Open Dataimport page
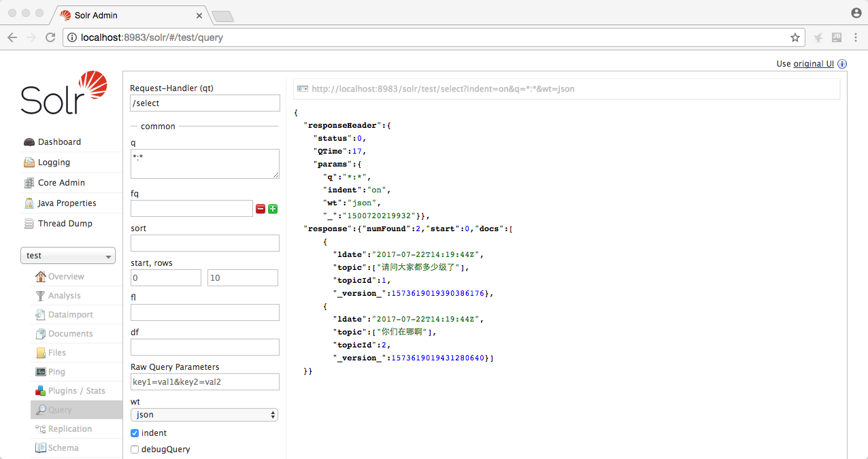This screenshot has width=868, height=459. point(71,315)
